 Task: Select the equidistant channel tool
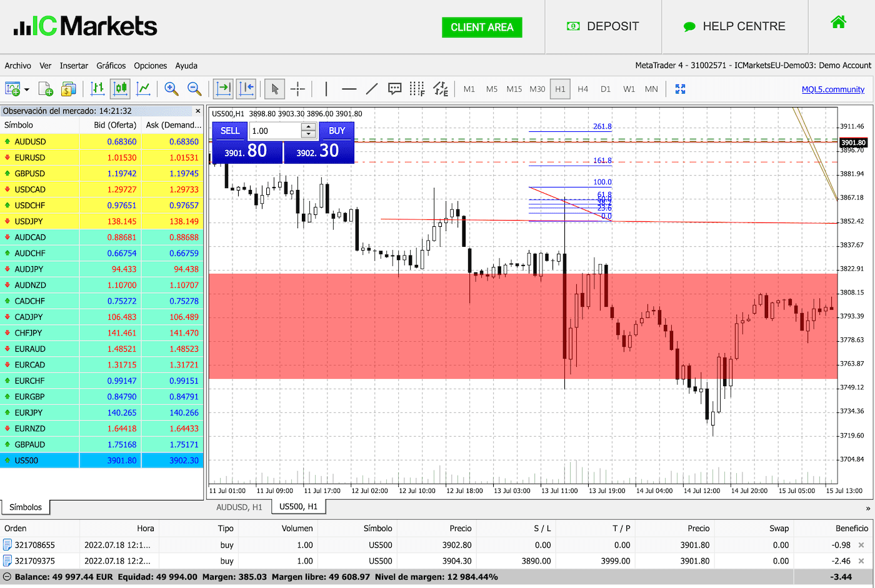point(441,89)
